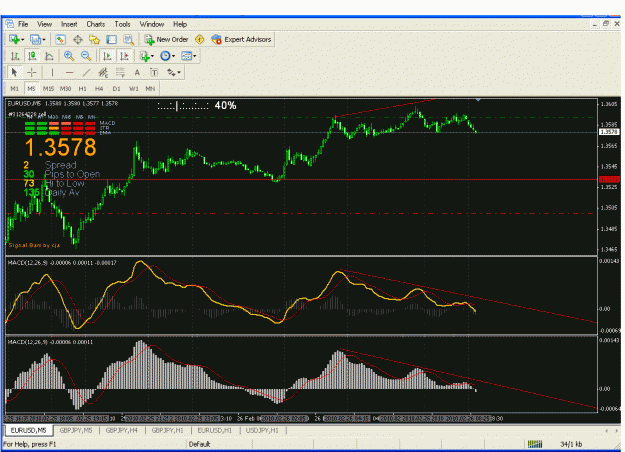
Task: Open the Insert menu
Action: tap(69, 24)
